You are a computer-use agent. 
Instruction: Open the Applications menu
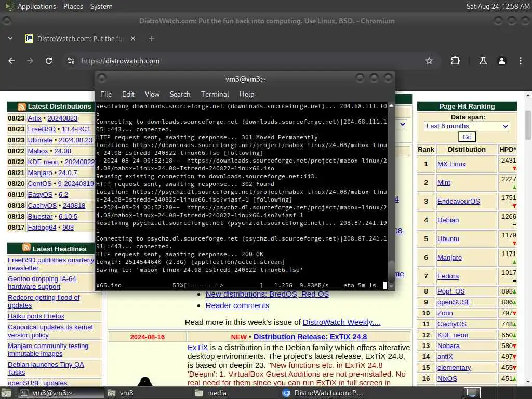click(x=37, y=6)
